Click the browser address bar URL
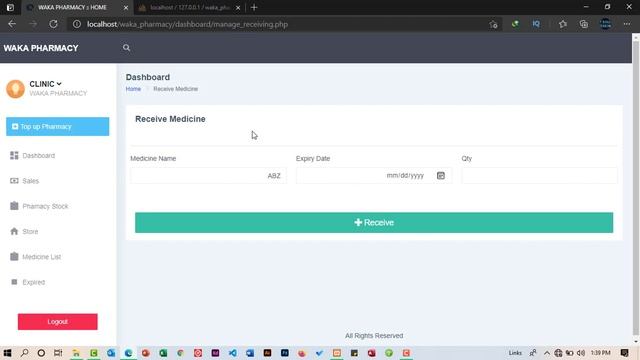Image resolution: width=640 pixels, height=360 pixels. [x=187, y=24]
